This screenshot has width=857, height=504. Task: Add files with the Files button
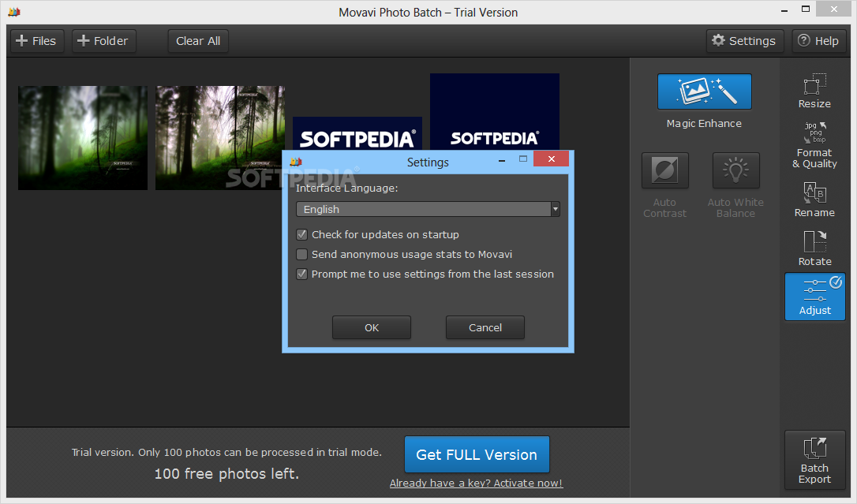point(36,41)
